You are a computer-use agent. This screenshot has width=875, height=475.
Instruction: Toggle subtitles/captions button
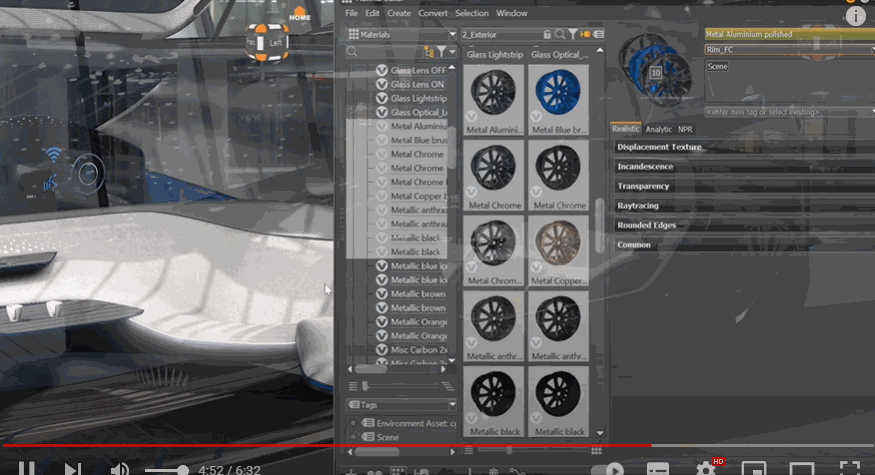click(657, 468)
